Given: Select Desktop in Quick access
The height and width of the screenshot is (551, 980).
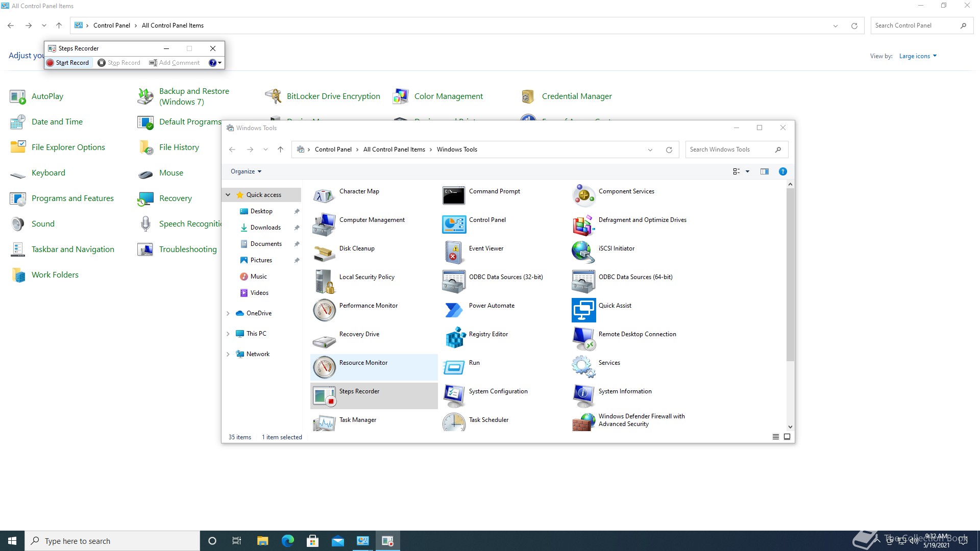Looking at the screenshot, I should pyautogui.click(x=262, y=211).
